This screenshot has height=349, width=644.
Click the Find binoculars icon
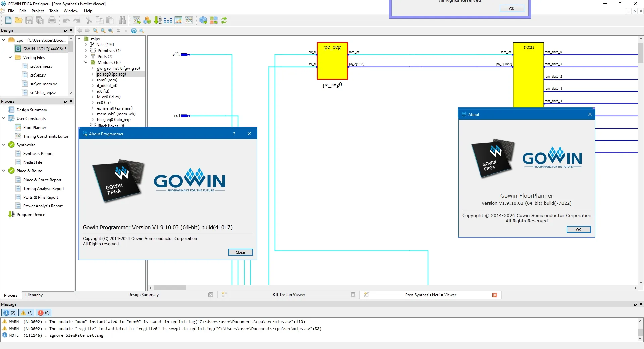[x=122, y=20]
